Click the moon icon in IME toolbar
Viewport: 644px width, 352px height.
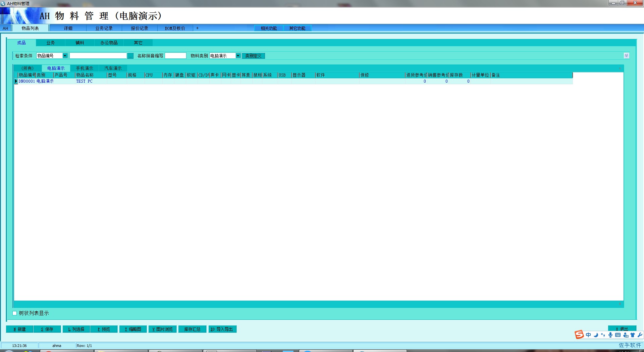[596, 335]
